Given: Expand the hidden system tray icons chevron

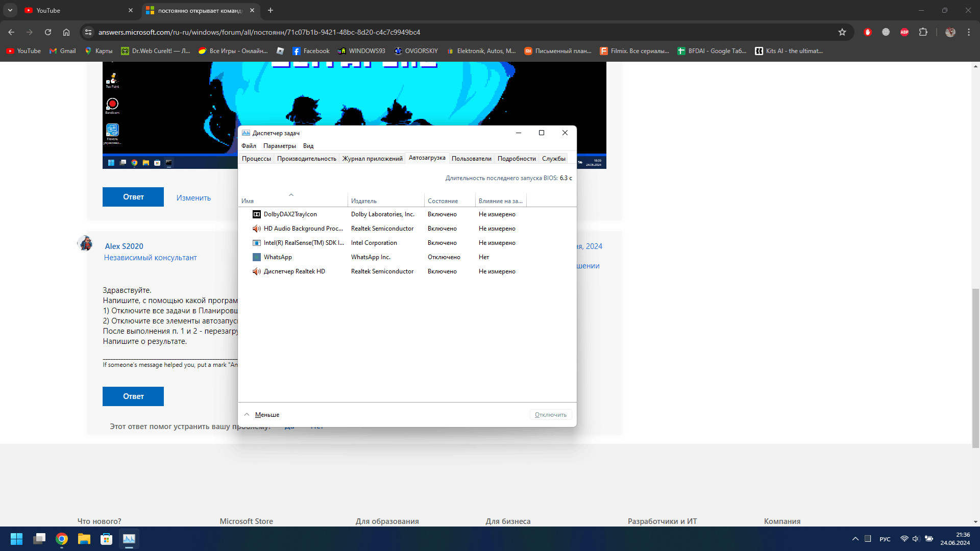Looking at the screenshot, I should click(x=855, y=539).
